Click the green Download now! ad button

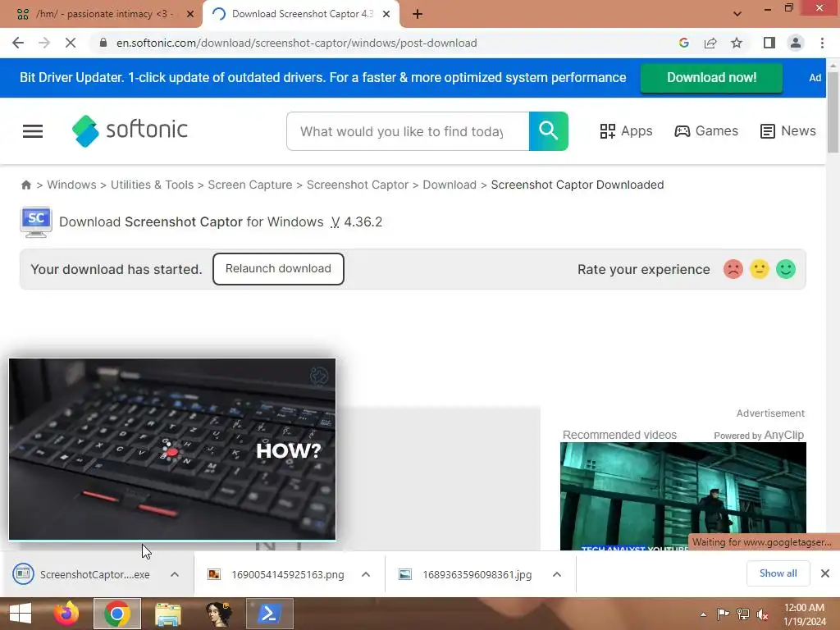(711, 78)
